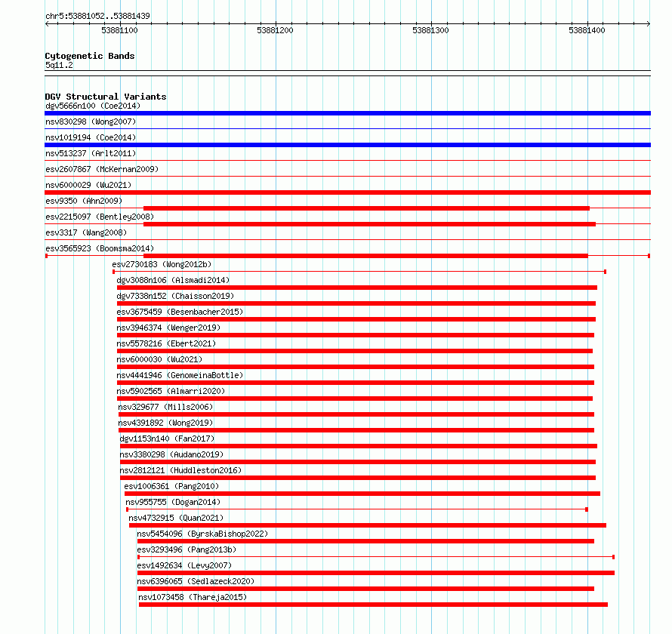Click the thin blue line under nsv830298
Screen dimensions: 672x634
tap(347, 128)
